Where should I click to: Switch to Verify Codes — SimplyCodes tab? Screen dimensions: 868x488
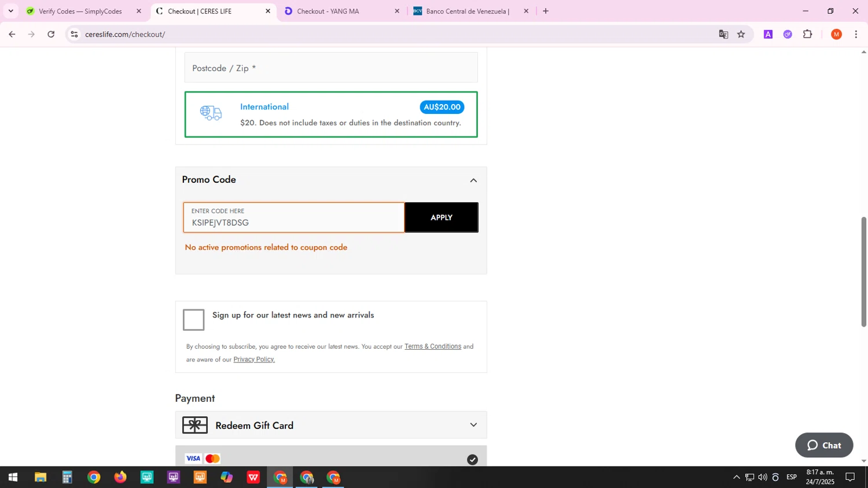[83, 11]
